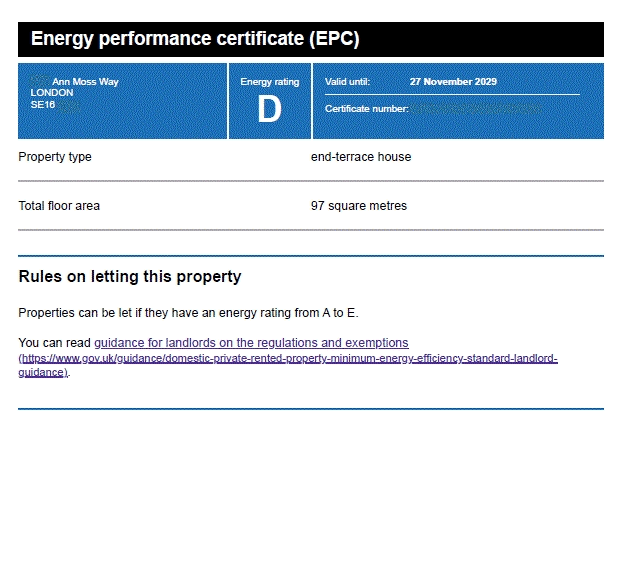Click the blurred certificate number value
Image resolution: width=632 pixels, height=568 pixels.
476,108
